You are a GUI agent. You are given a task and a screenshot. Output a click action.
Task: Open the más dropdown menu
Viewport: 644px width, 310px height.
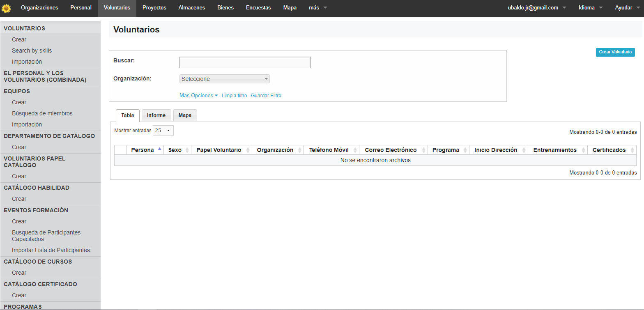pos(318,8)
